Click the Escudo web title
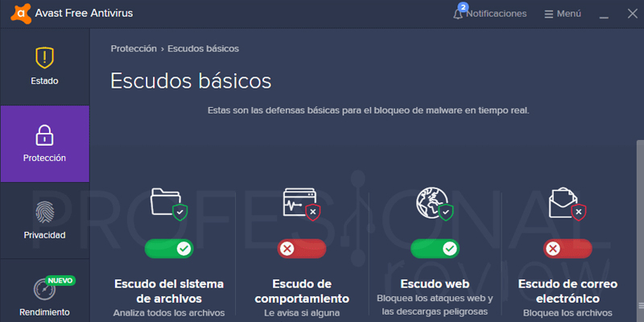644x322 pixels. pyautogui.click(x=435, y=284)
